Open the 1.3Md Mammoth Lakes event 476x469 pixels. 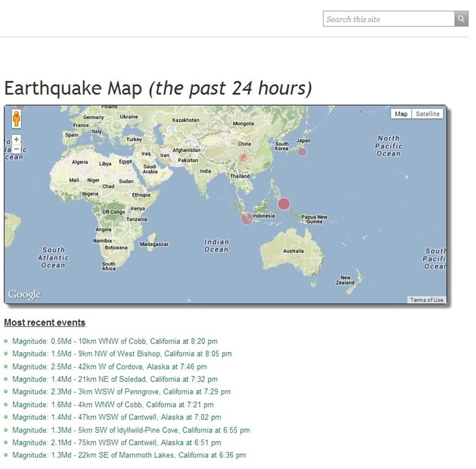pos(129,456)
